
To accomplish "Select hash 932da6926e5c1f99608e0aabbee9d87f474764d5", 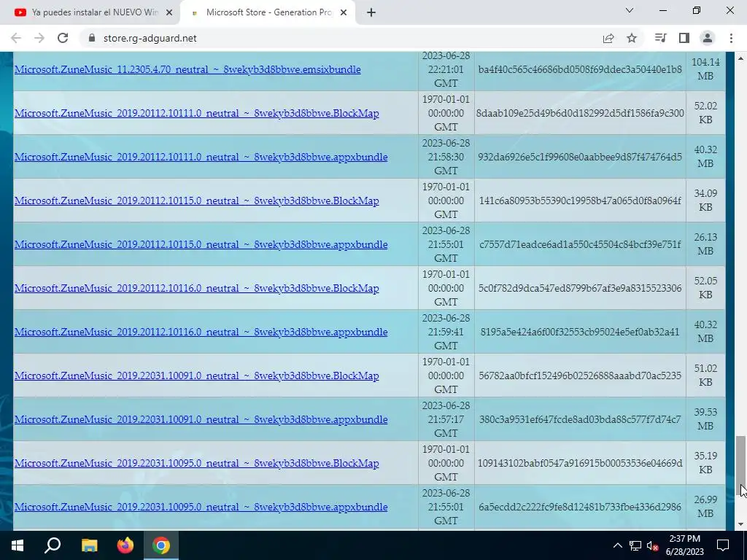I will click(580, 157).
